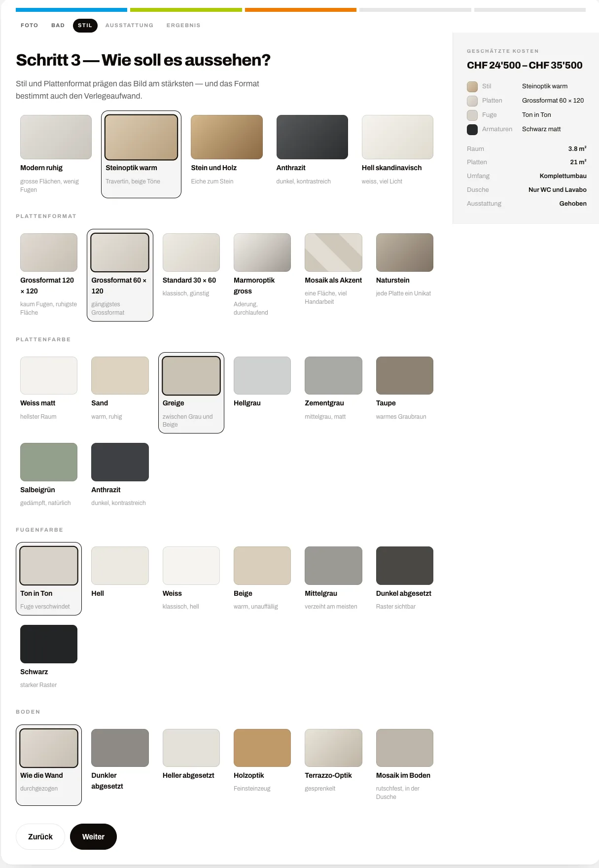Open the BAD step tab
The image size is (599, 868).
click(58, 25)
